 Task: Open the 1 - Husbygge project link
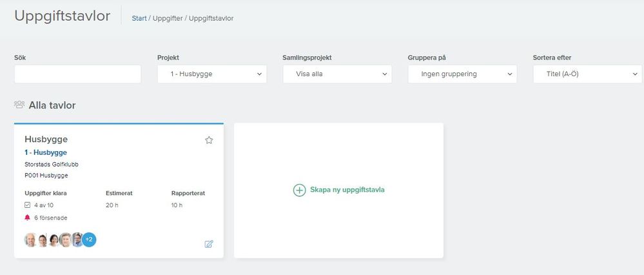[x=46, y=152]
